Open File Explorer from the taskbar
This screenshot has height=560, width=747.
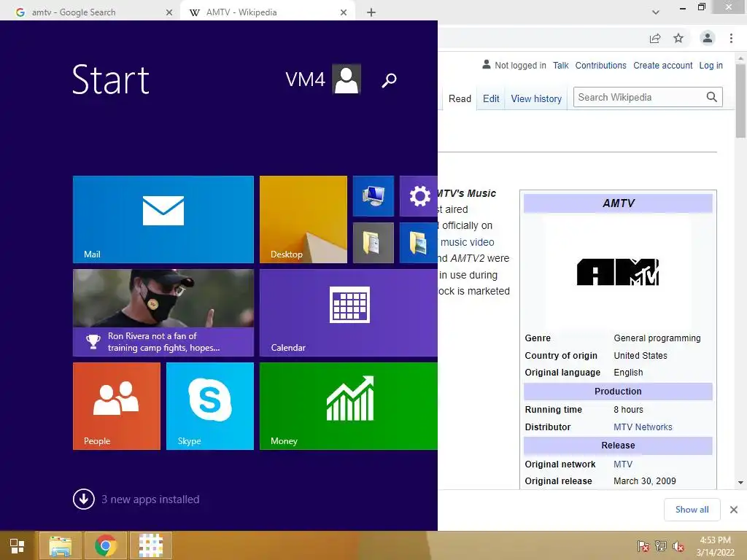tap(60, 545)
